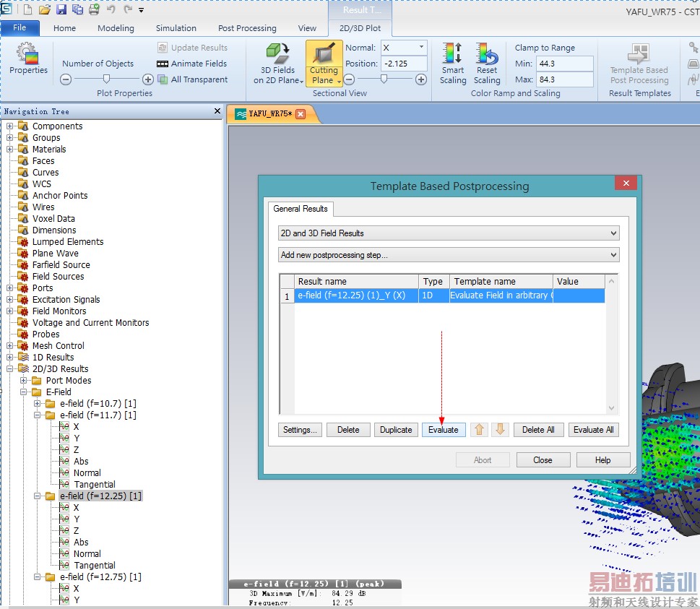Click the Open folder icon in quick access toolbar

tap(44, 9)
